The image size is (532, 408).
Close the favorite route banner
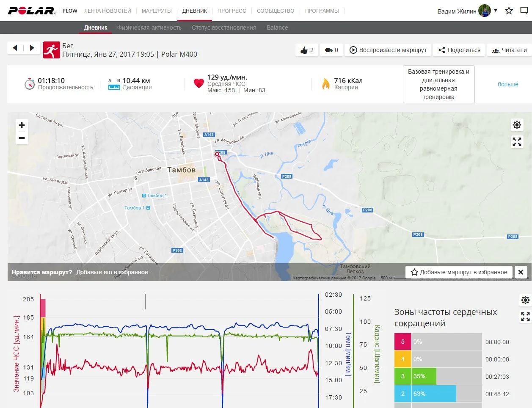coord(521,272)
